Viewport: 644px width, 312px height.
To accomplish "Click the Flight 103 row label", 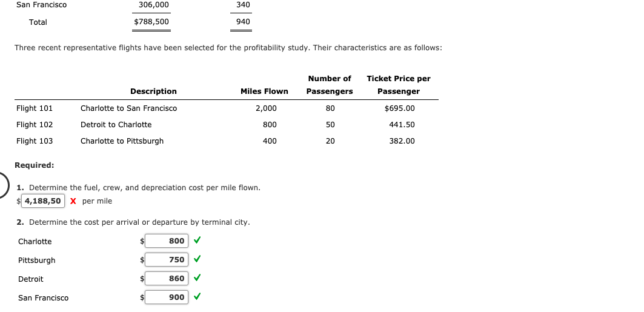I will tap(35, 141).
